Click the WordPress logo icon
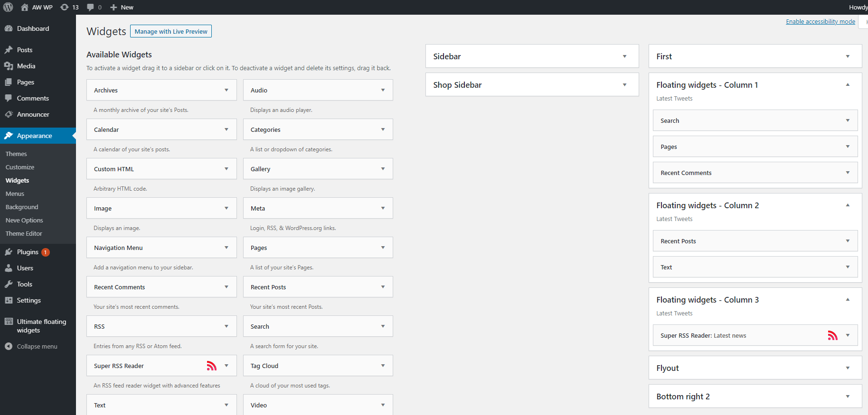This screenshot has width=868, height=415. coord(8,7)
